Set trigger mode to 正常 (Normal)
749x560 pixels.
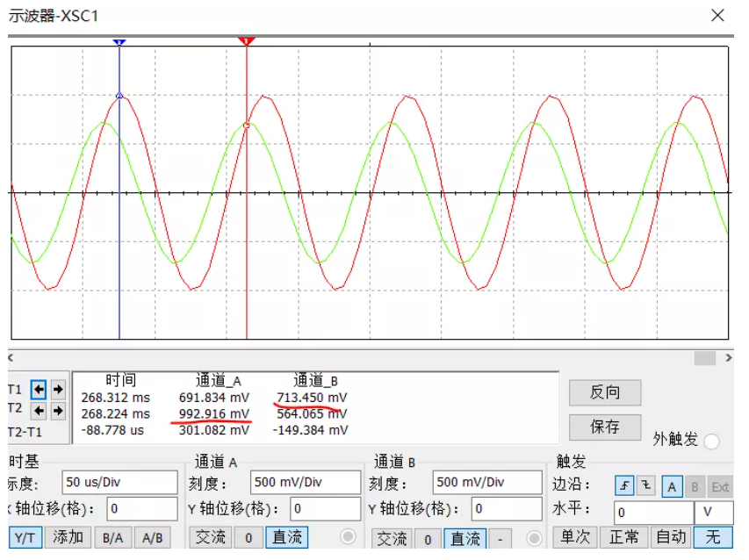point(624,537)
